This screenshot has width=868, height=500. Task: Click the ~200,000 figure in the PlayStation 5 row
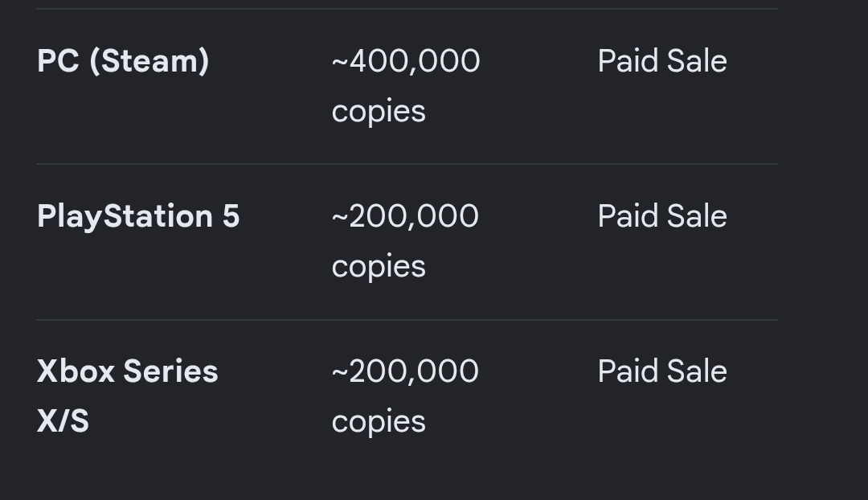pyautogui.click(x=405, y=216)
